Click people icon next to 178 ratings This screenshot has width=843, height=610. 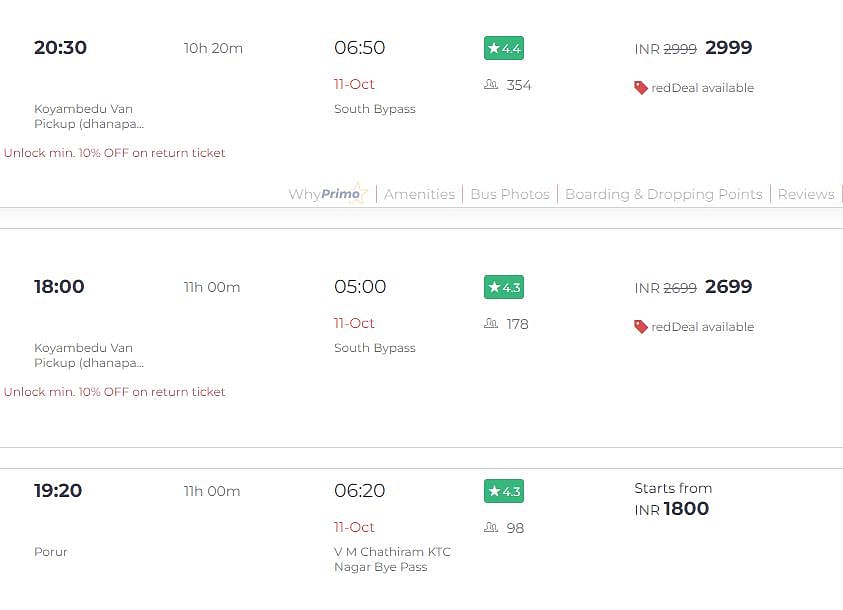(491, 324)
